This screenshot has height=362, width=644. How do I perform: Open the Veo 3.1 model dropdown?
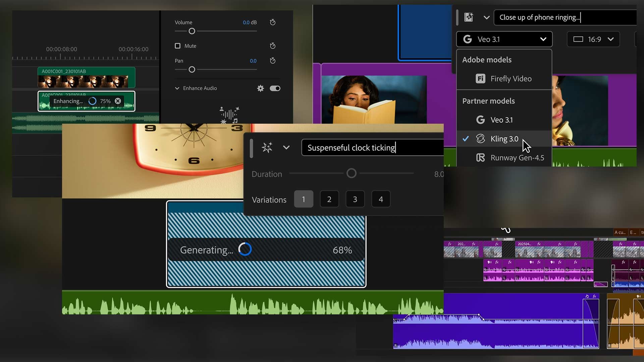coord(504,39)
